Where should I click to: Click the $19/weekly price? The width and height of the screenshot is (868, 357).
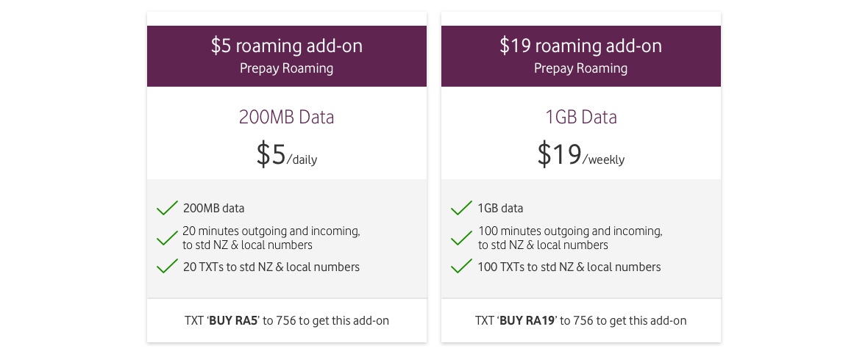pos(580,155)
